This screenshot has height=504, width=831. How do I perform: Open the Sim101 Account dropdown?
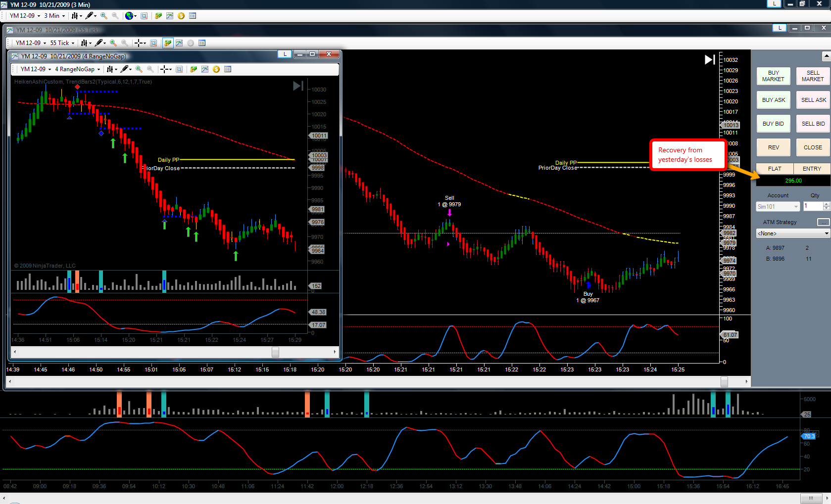(778, 207)
